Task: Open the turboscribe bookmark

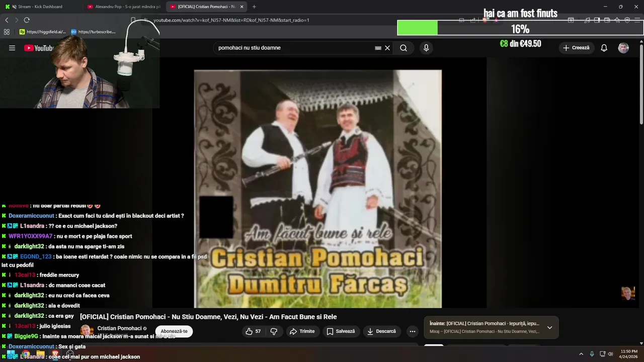Action: tap(93, 32)
